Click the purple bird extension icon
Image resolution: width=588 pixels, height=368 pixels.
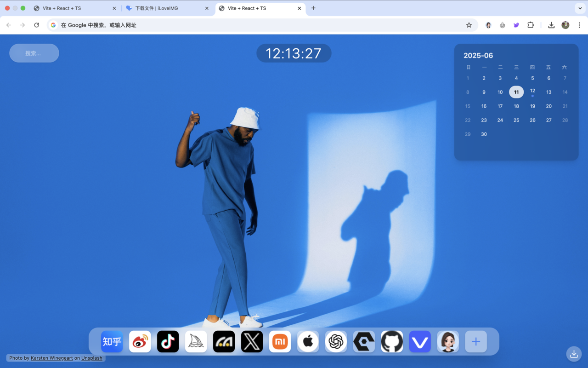pyautogui.click(x=516, y=25)
